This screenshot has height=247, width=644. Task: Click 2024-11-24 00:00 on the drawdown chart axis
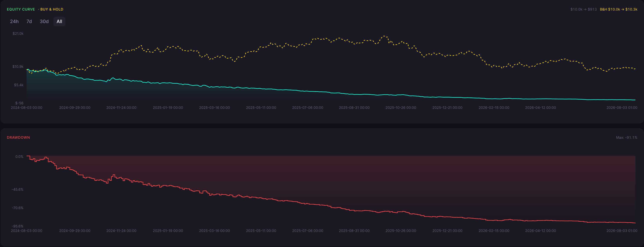121,231
